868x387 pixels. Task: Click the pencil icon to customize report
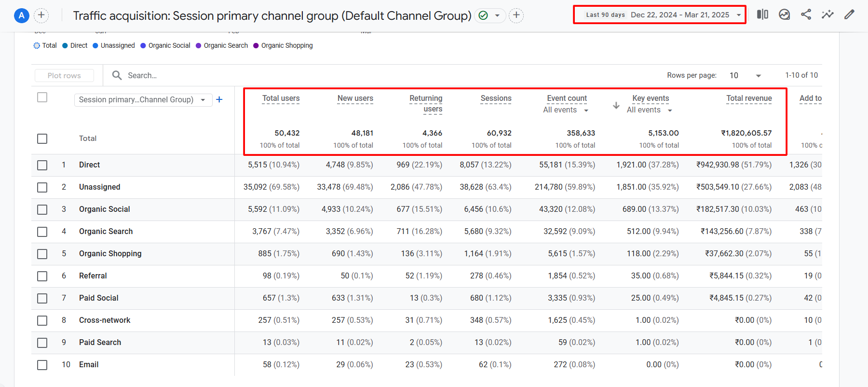(849, 14)
